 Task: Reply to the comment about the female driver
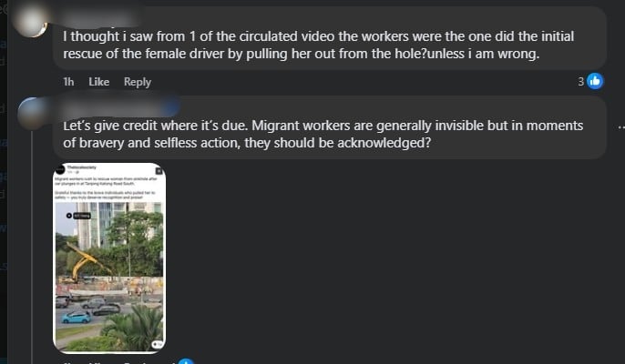click(x=137, y=82)
